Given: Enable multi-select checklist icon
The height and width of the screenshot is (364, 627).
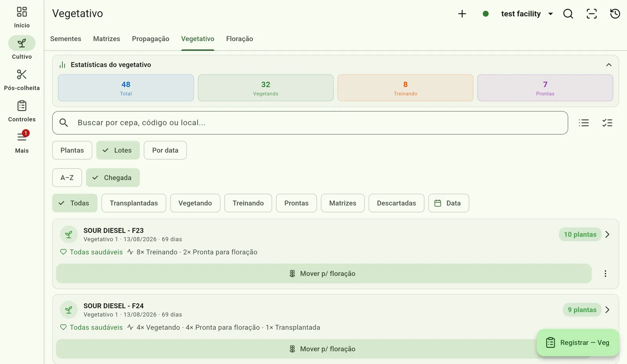Looking at the screenshot, I should pyautogui.click(x=607, y=123).
